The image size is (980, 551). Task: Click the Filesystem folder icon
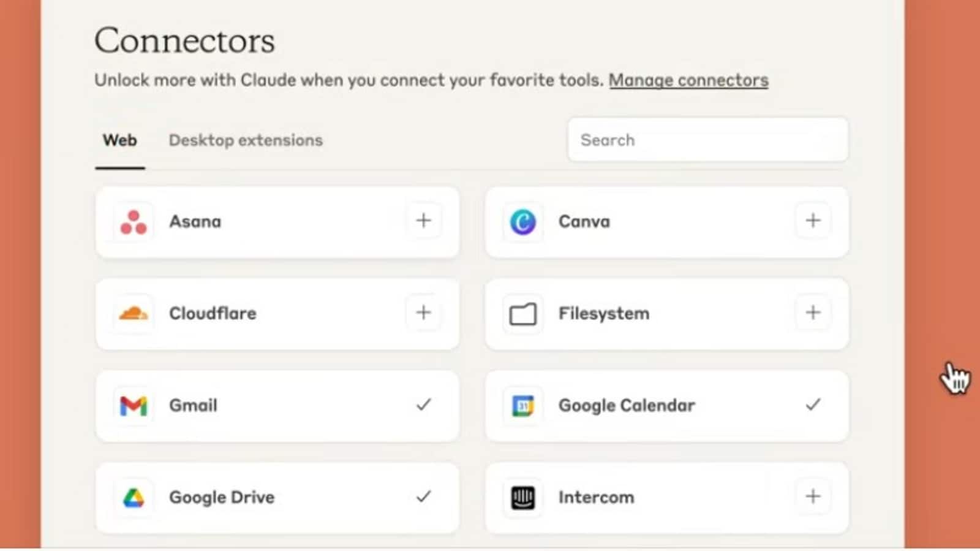click(x=522, y=313)
